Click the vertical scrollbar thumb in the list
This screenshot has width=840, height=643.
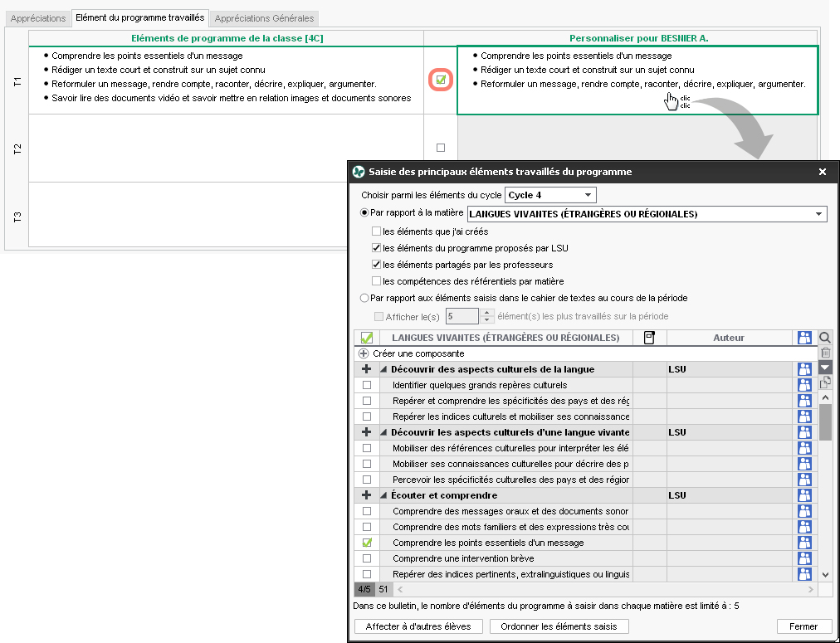click(825, 421)
